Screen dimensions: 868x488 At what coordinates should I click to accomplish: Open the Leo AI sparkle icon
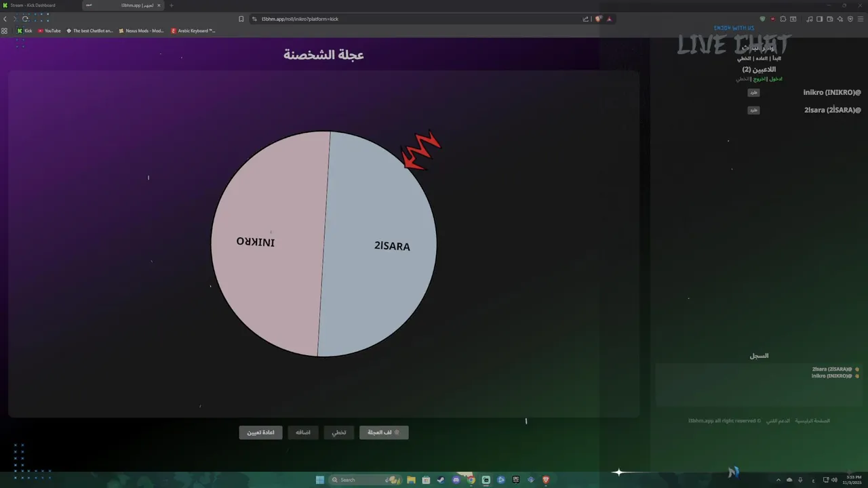pyautogui.click(x=840, y=19)
